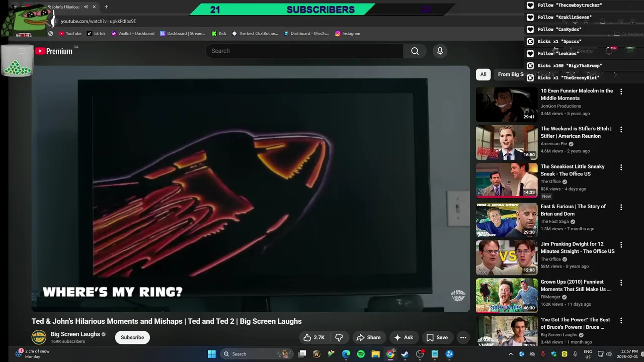Click tray microphone icon
The width and height of the screenshot is (644, 362).
tap(575, 354)
